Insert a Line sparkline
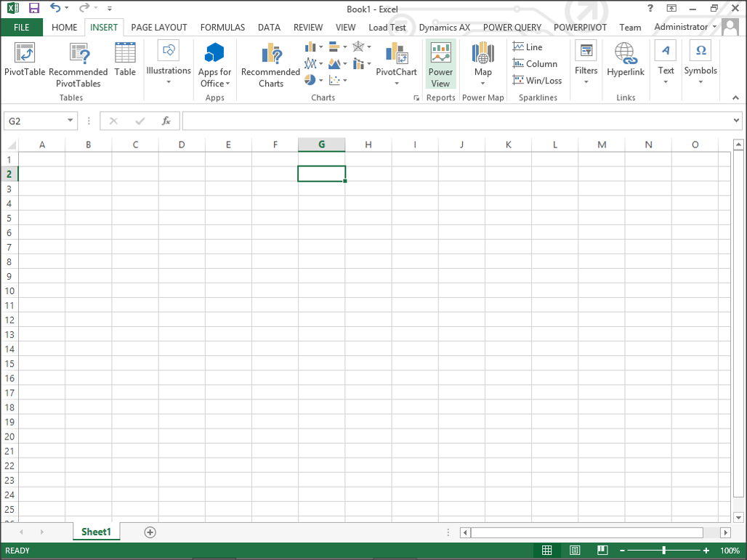This screenshot has width=747, height=560. click(x=528, y=47)
